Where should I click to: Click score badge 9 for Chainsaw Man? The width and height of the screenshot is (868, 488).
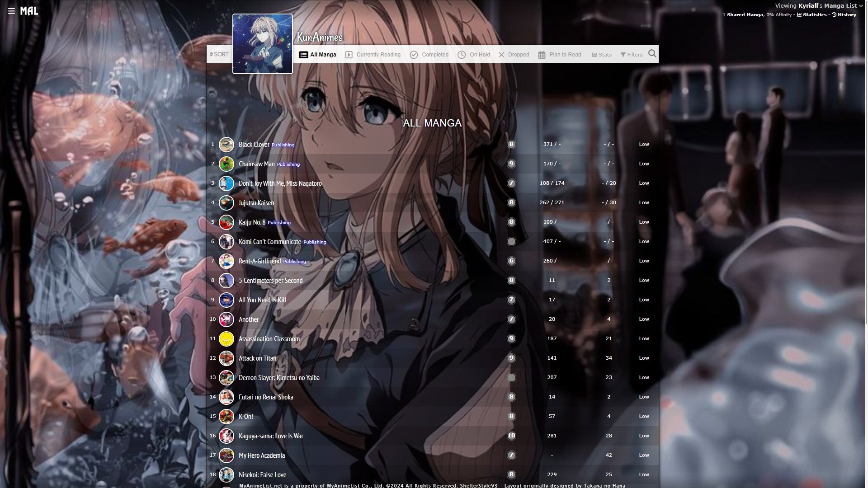point(511,164)
